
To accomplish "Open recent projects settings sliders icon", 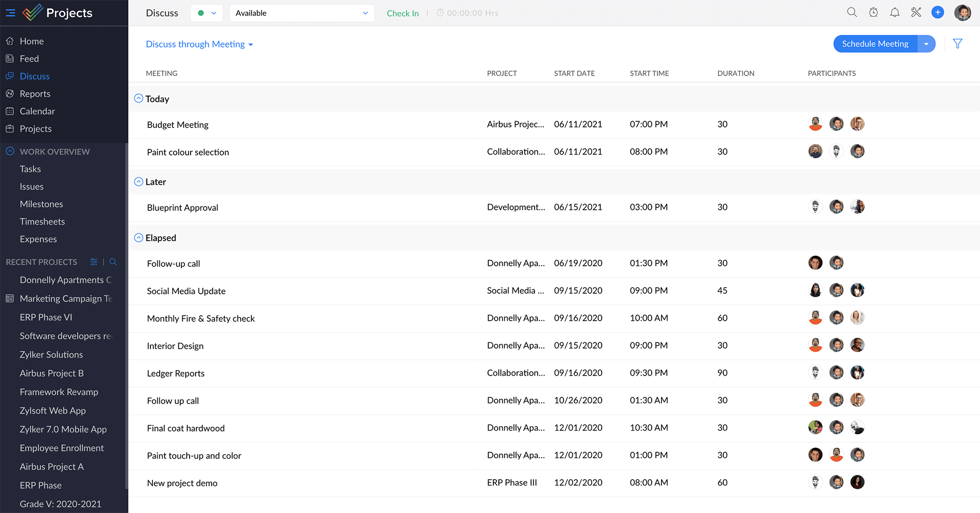I will pos(94,262).
